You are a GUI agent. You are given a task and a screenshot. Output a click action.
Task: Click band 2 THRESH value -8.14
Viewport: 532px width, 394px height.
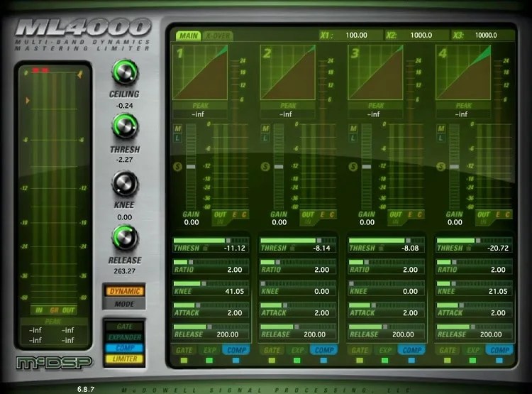pyautogui.click(x=321, y=248)
